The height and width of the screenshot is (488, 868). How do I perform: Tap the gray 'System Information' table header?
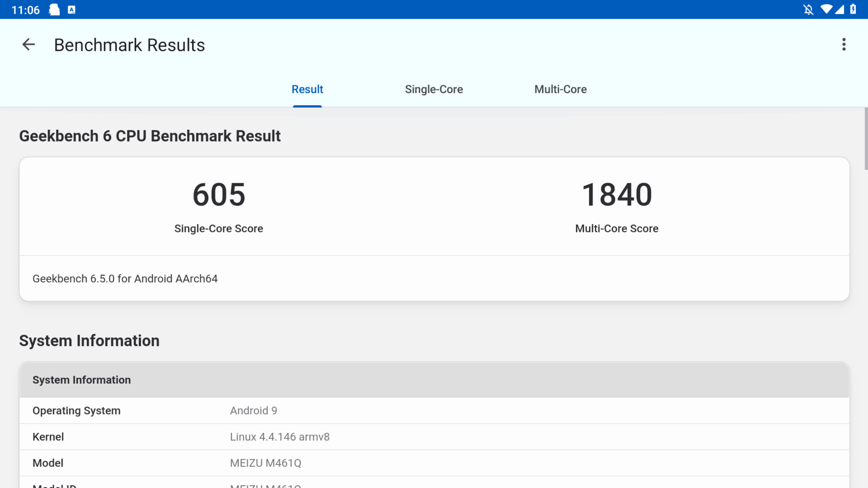[x=434, y=380]
